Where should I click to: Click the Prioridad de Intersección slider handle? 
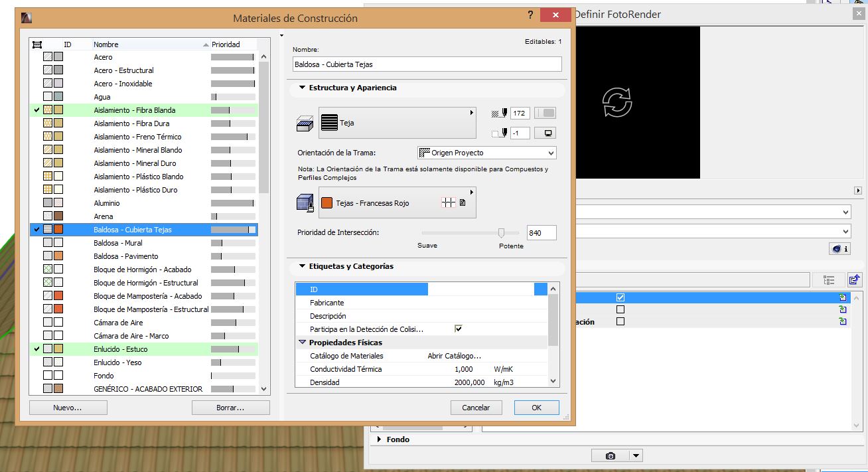coord(501,232)
